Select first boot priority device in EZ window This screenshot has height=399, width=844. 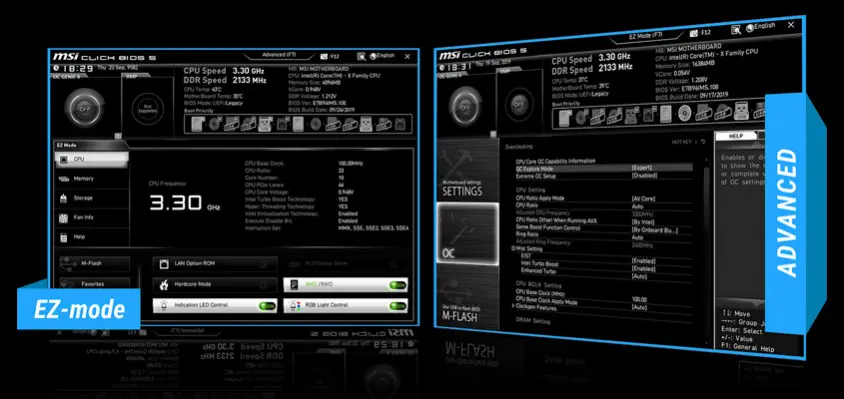(197, 124)
